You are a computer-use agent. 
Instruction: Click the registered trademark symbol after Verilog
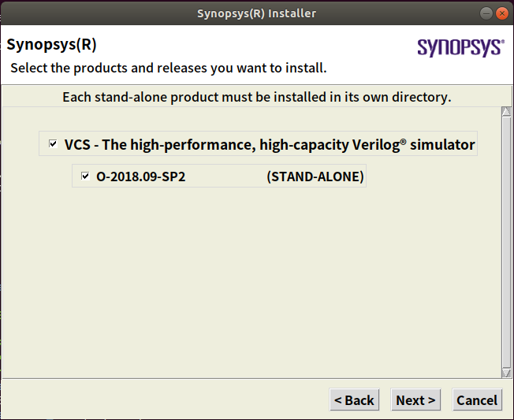[x=404, y=141]
